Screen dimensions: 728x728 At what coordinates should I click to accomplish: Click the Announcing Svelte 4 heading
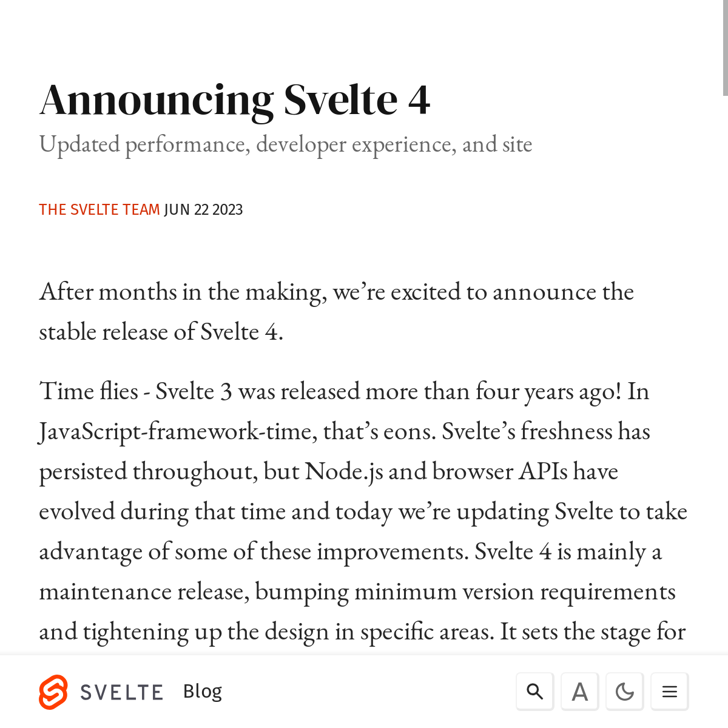coord(235,99)
